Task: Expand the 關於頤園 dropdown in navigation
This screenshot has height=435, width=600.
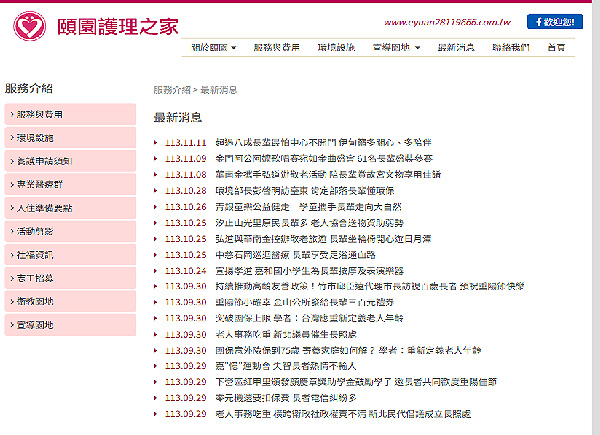Action: tap(215, 48)
